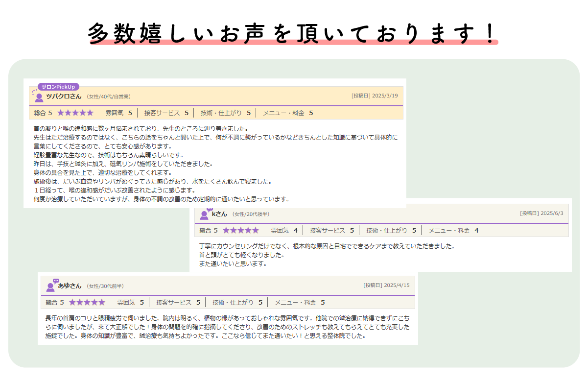
Task: Click the star rating in kさん's review
Action: click(240, 230)
